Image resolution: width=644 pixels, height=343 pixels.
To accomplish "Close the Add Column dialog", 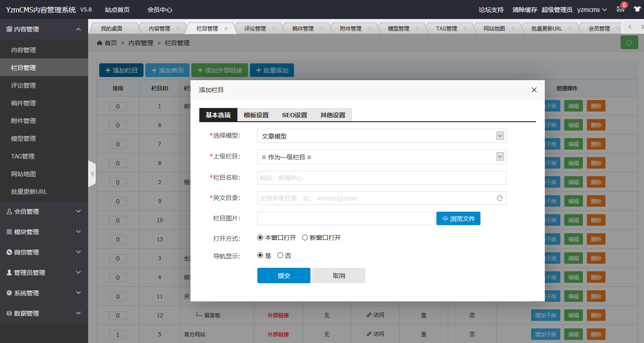I will [x=534, y=90].
